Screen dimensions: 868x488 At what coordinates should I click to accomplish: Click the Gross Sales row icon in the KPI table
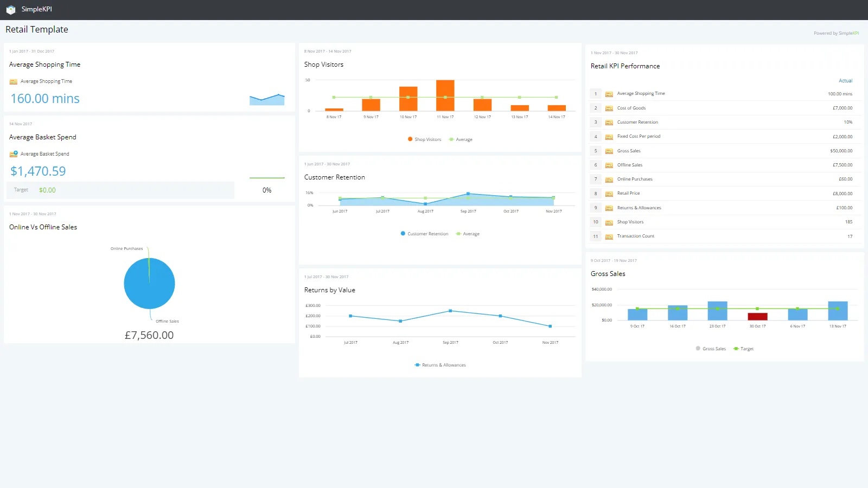click(x=609, y=151)
